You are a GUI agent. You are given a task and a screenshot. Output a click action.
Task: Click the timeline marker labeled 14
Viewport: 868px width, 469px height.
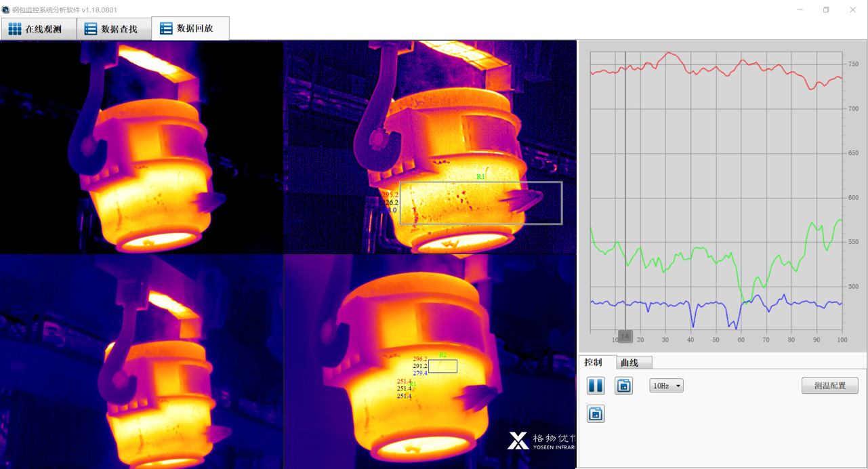(x=625, y=336)
